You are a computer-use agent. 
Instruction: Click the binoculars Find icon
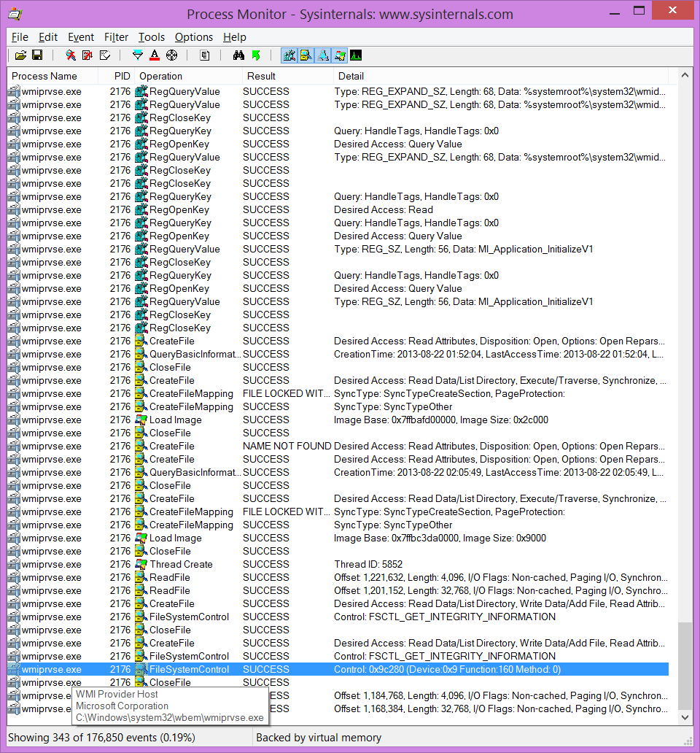tap(238, 55)
